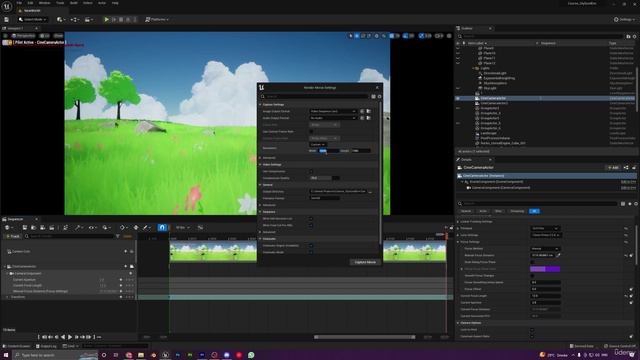Toggle Cinematic Engine Scalability checkbox
The image size is (640, 360).
(311, 246)
